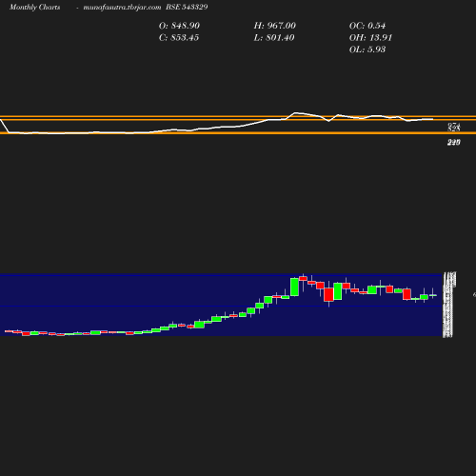Click the close value 'C: 853.45'

click(x=179, y=38)
